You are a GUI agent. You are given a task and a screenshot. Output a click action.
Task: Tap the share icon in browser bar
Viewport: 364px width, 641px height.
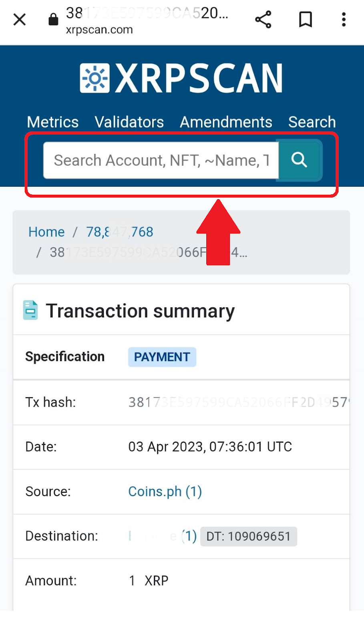[x=263, y=19]
